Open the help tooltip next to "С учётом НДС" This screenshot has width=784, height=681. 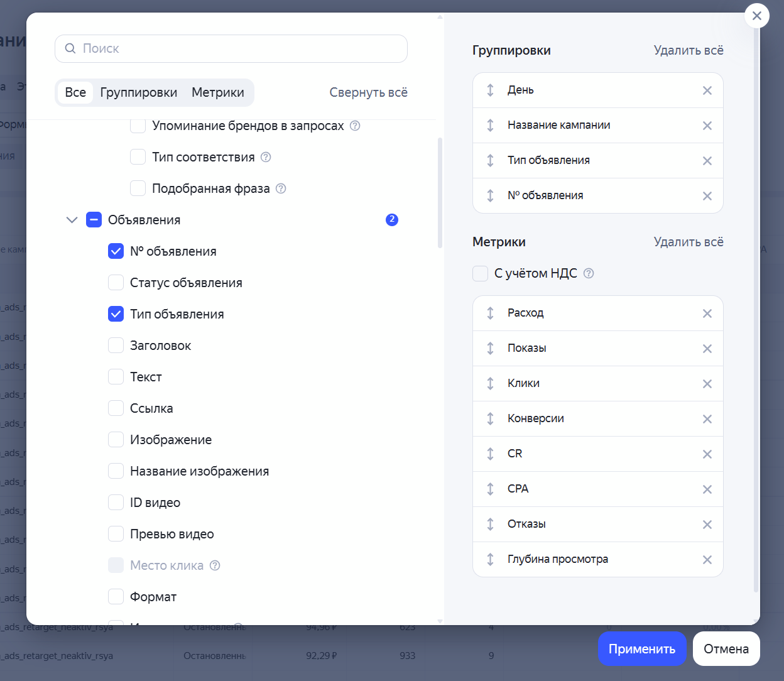pyautogui.click(x=589, y=273)
